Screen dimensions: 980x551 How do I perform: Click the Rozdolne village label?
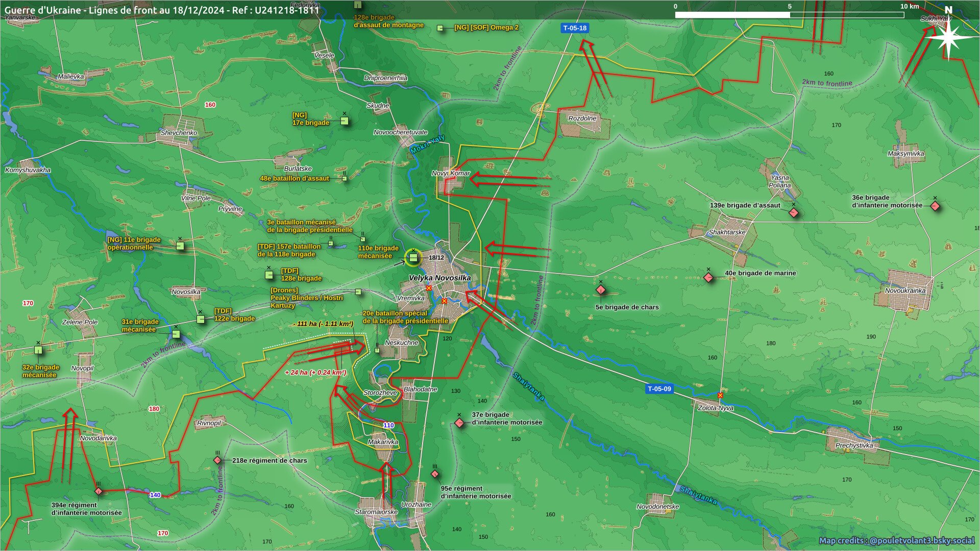pos(582,118)
